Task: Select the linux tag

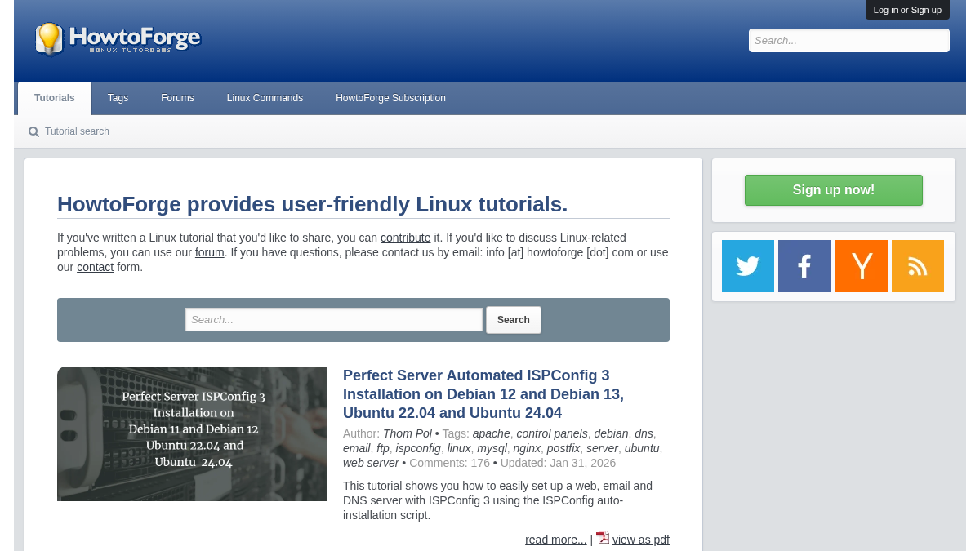Action: coord(459,448)
